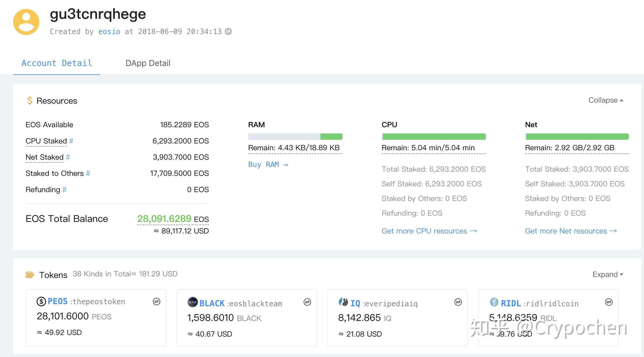Click the PEOS token logo

[41, 302]
